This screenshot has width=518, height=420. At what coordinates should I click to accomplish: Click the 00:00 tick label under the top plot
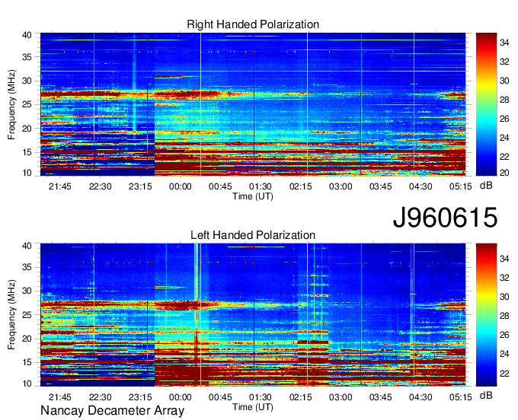pos(180,186)
